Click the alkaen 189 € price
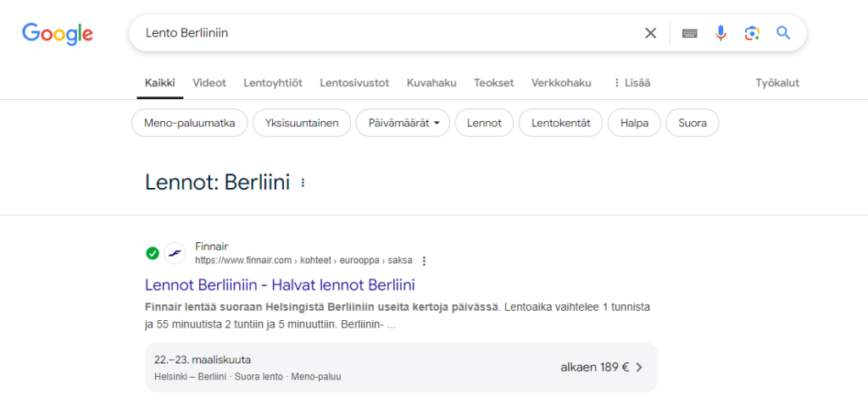Viewport: 868px width, 409px height. [x=595, y=368]
